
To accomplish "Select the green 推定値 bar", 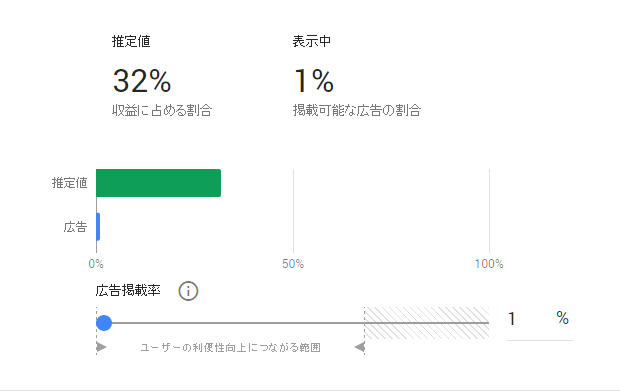I will tap(158, 183).
